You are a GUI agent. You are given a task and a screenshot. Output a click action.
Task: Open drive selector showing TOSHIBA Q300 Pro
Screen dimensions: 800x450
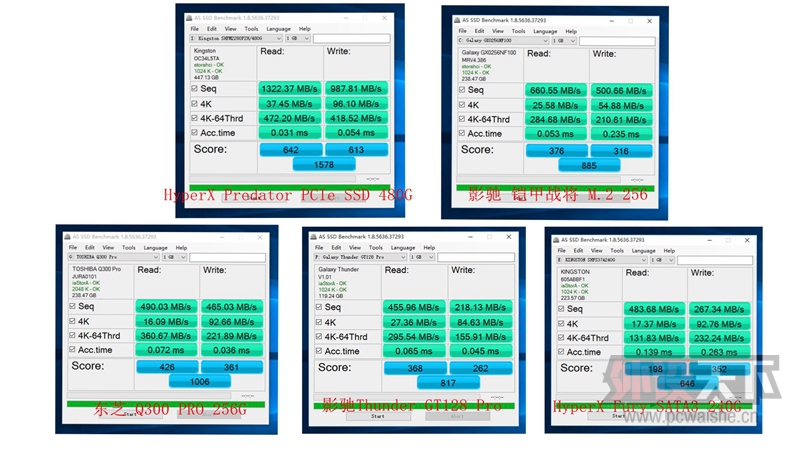point(113,257)
